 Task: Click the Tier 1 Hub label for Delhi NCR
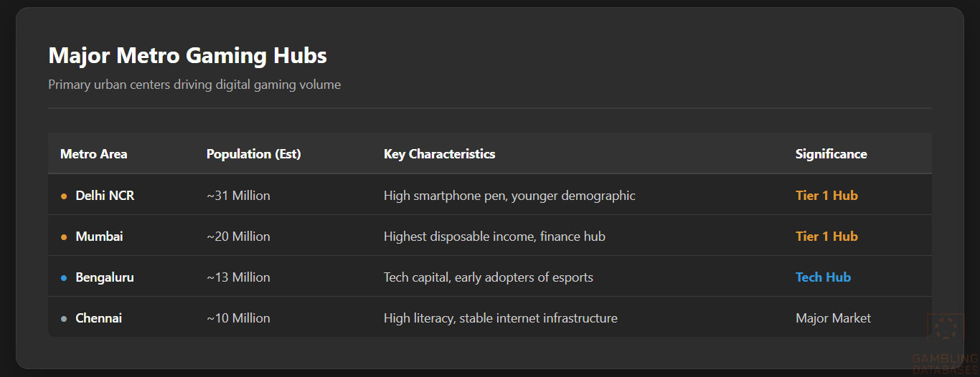click(x=826, y=196)
